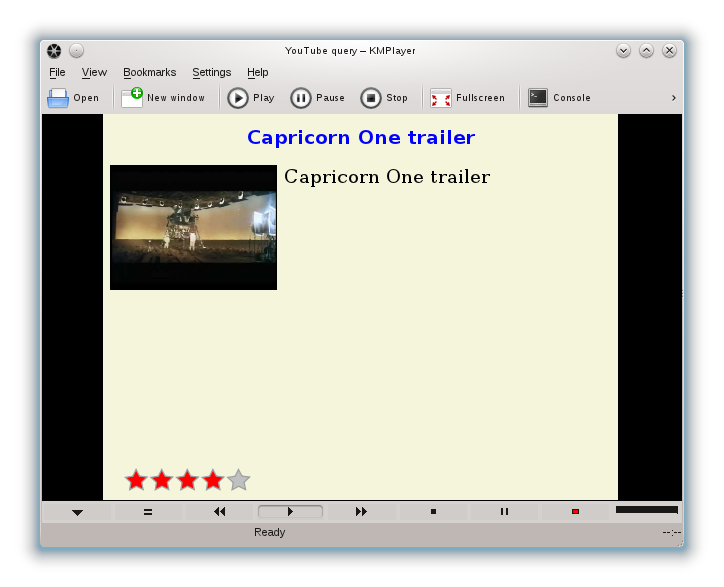This screenshot has width=724, height=587.
Task: Maximize the KMPlayer window
Action: pos(646,50)
